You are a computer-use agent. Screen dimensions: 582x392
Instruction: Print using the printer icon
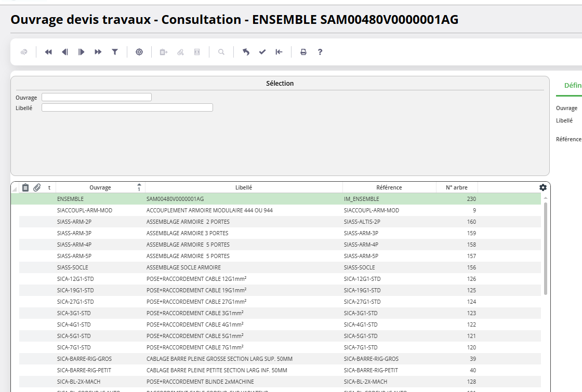coord(303,52)
